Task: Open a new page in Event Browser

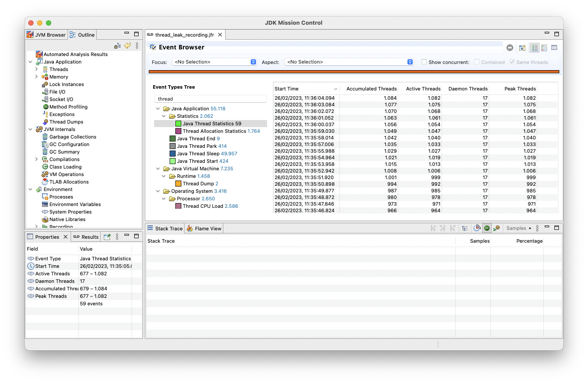Action: 523,48
